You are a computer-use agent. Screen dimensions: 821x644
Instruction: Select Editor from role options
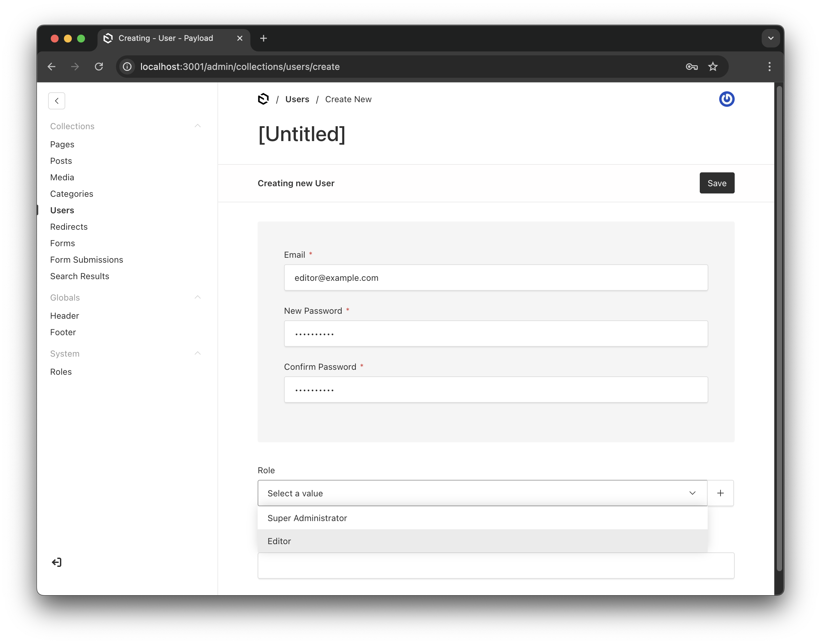(279, 541)
